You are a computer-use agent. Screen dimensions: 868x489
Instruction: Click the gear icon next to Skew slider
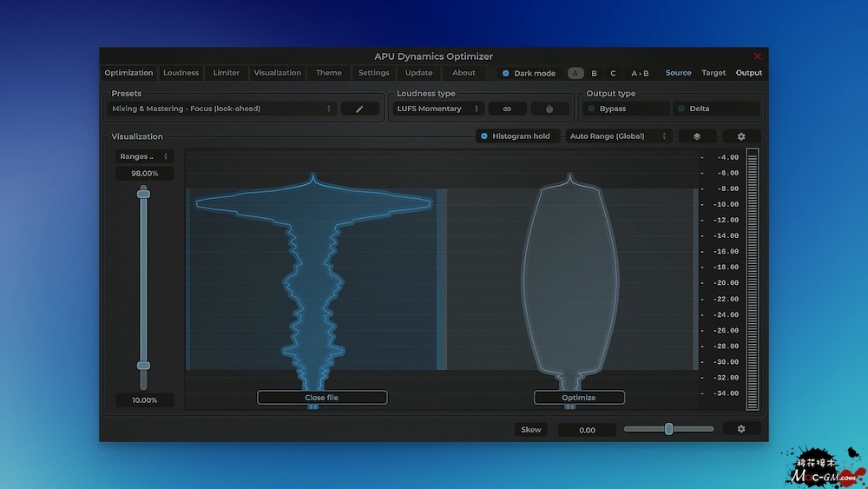(741, 429)
